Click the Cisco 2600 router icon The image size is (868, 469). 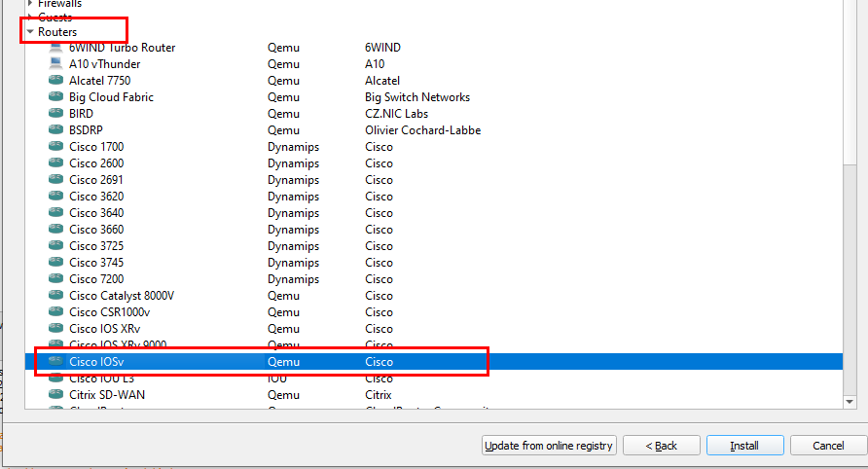[x=55, y=163]
